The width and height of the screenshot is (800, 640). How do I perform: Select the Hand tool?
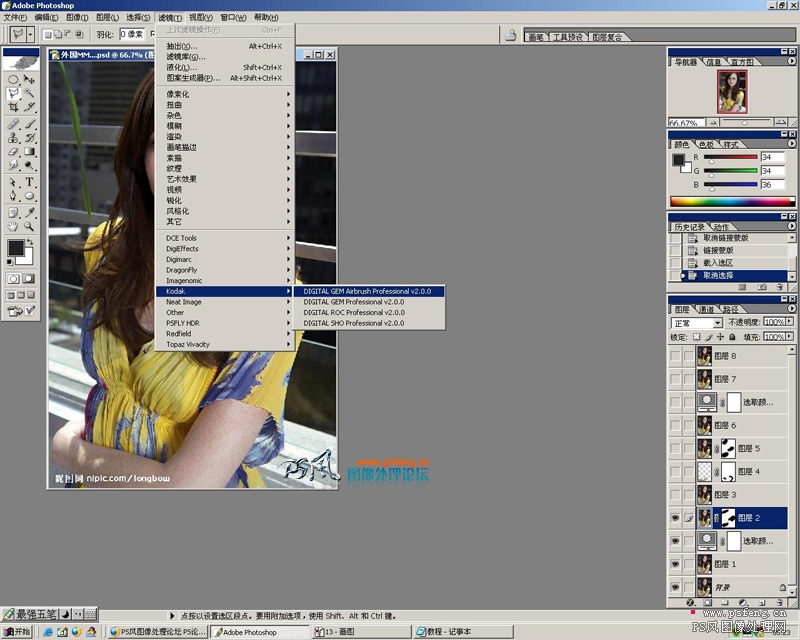point(13,227)
